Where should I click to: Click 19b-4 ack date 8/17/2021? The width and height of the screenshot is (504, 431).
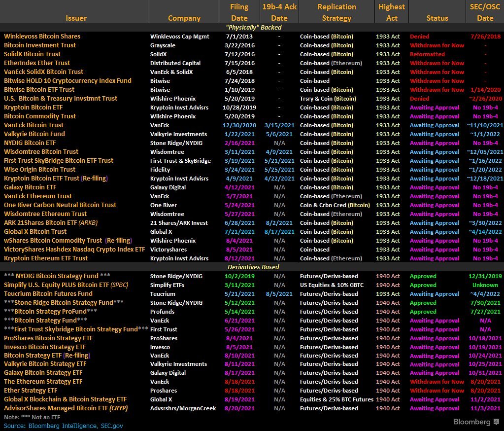(279, 232)
